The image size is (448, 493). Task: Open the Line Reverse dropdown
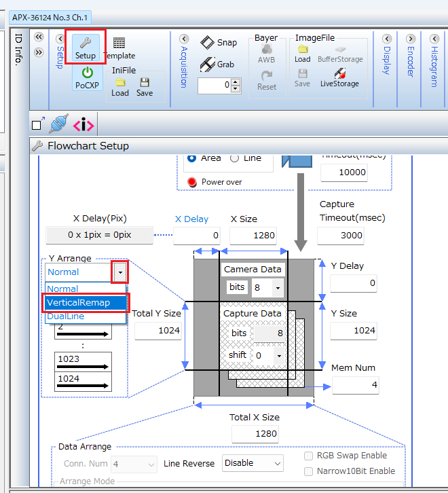[253, 463]
